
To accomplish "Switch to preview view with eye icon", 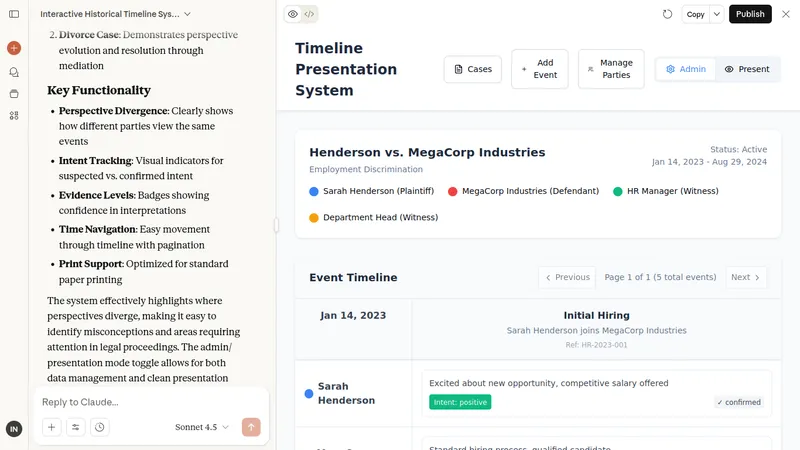I will (x=292, y=14).
